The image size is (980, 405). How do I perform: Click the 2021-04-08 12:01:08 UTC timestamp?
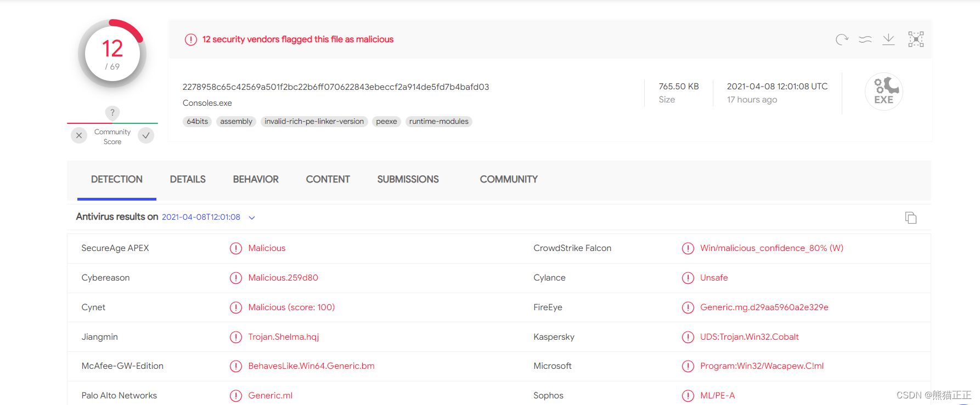point(778,87)
